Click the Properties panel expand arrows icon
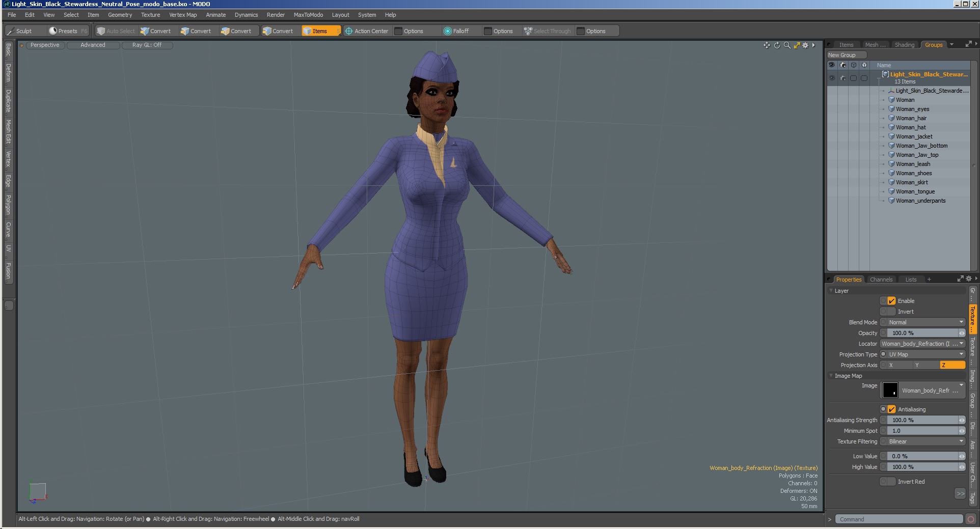Screen dimensions: 980x529 pos(960,279)
